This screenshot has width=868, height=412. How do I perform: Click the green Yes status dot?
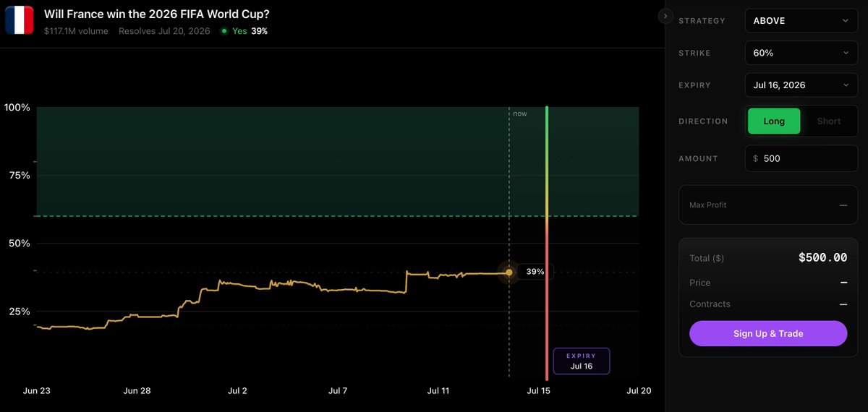tap(224, 31)
